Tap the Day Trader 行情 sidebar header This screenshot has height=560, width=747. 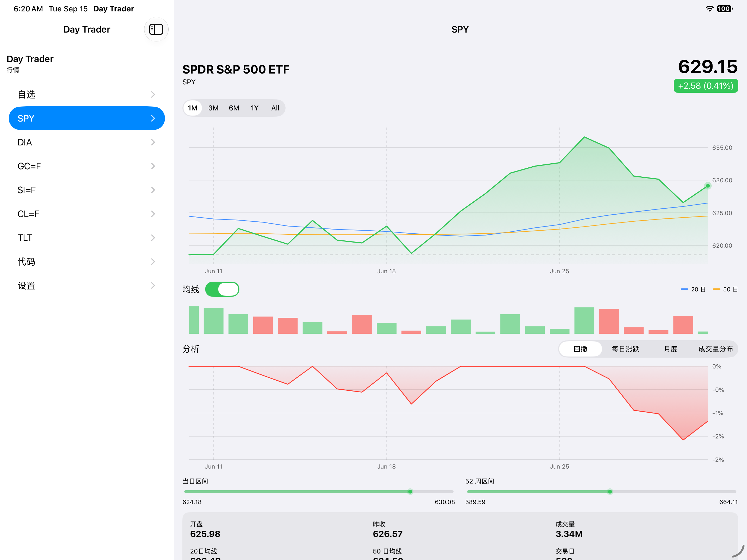click(30, 63)
